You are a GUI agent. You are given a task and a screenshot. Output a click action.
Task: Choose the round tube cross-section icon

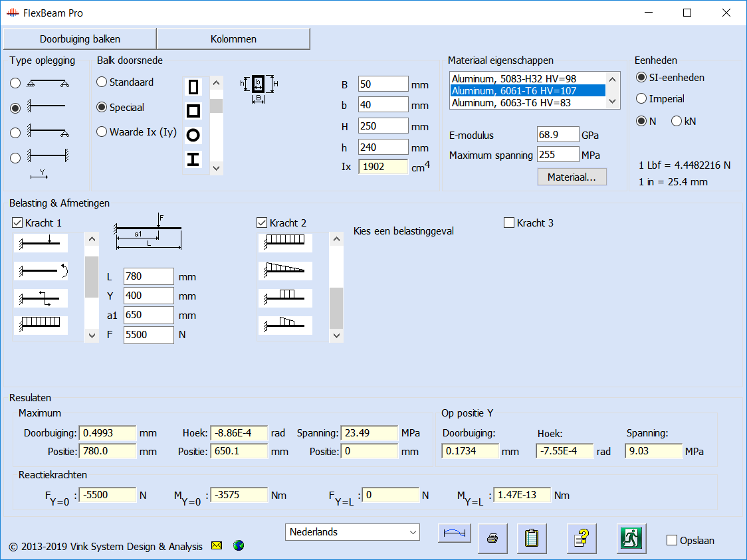[193, 136]
